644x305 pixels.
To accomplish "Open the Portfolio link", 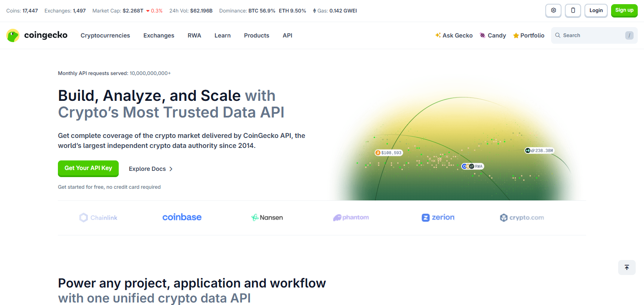I will (529, 35).
